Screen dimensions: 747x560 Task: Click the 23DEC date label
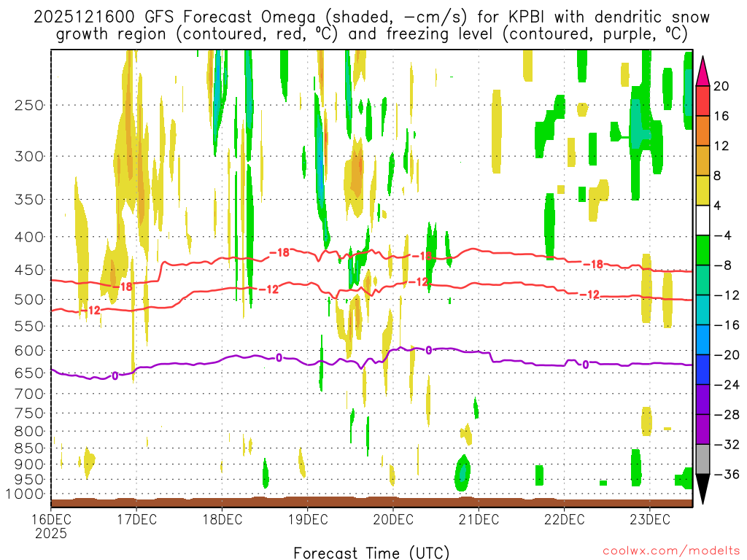pos(650,519)
